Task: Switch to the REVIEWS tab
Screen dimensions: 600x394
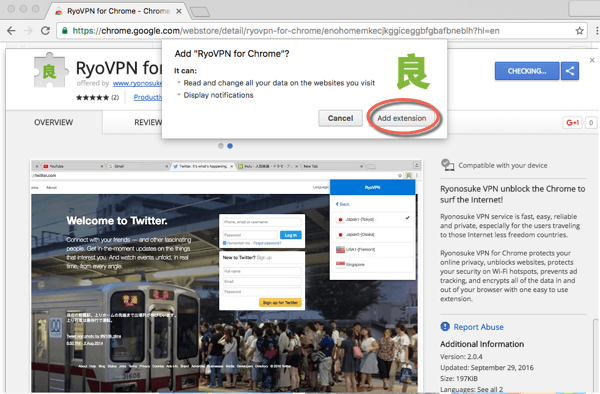Action: coord(148,122)
